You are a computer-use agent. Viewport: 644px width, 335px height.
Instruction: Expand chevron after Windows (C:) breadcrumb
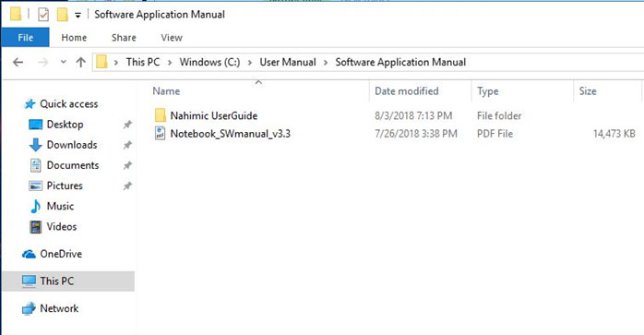250,63
